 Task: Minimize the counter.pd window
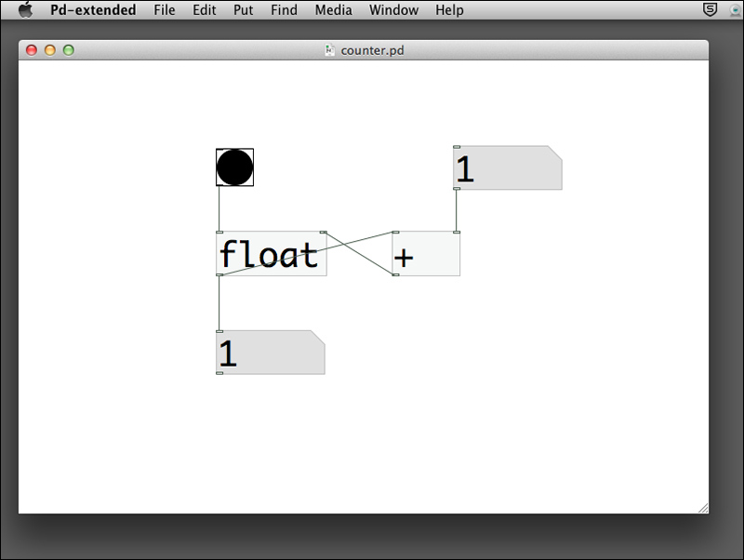(x=50, y=50)
